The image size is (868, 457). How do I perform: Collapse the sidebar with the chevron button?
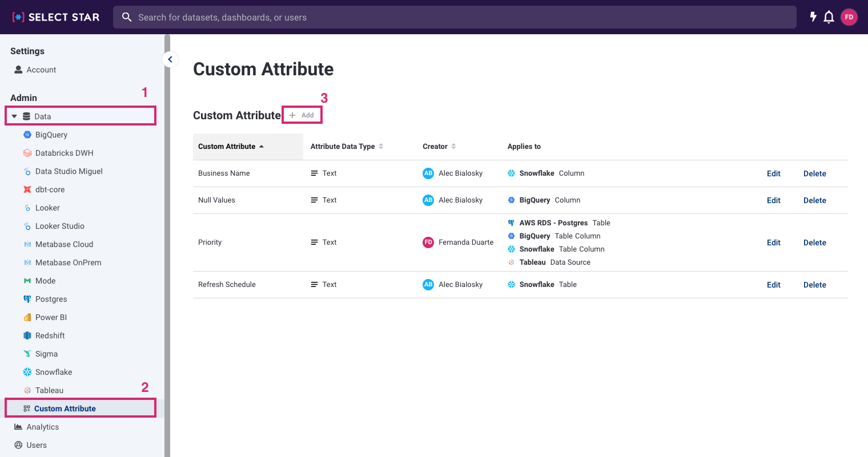[170, 59]
